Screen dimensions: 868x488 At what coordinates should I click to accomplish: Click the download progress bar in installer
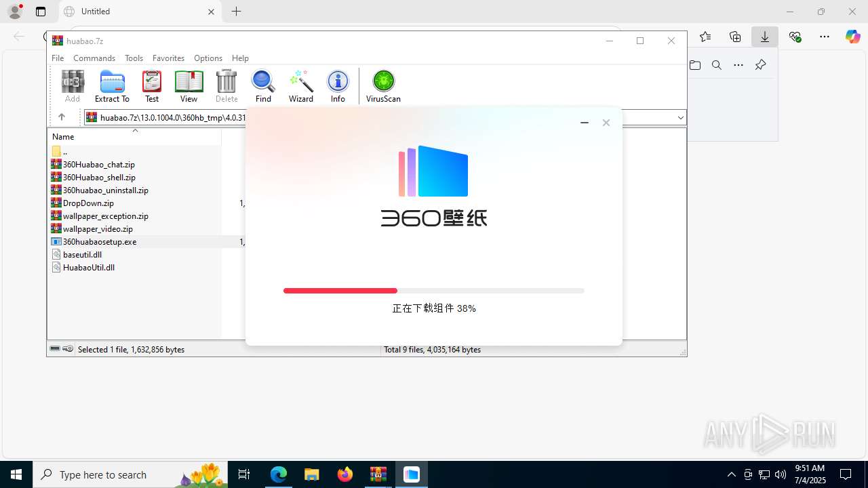click(x=434, y=291)
